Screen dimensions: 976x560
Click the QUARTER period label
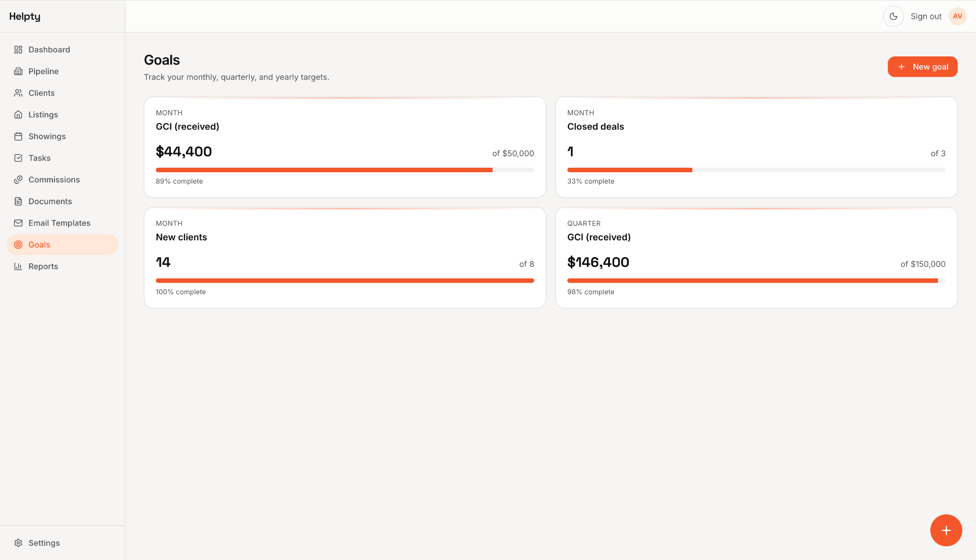coord(584,224)
